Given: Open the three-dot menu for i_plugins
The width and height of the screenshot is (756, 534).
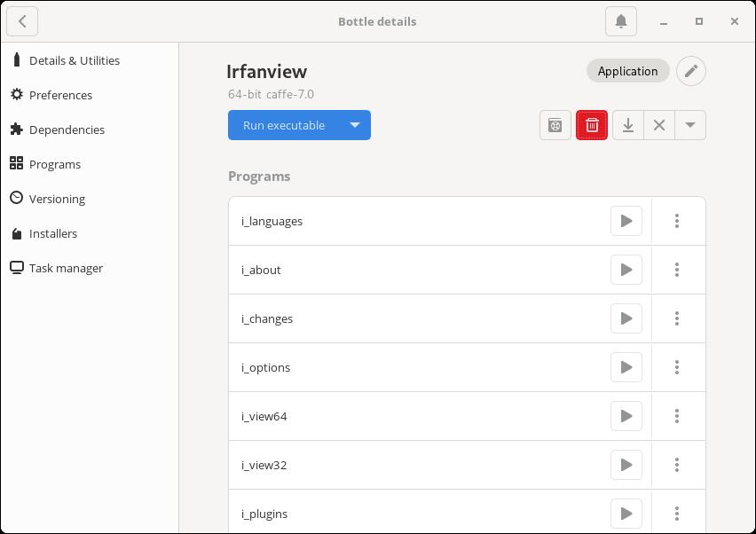Looking at the screenshot, I should click(x=677, y=514).
